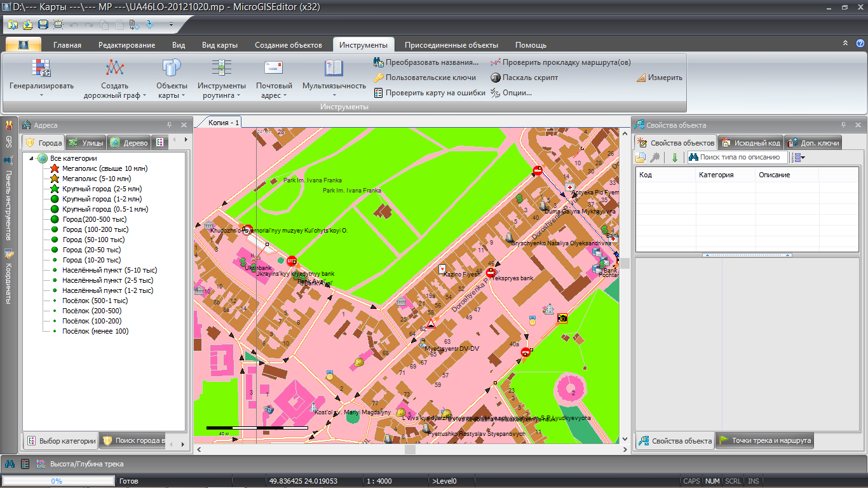868x488 pixels.
Task: Click the Save map icon in quick access toolbar
Action: coord(43,25)
